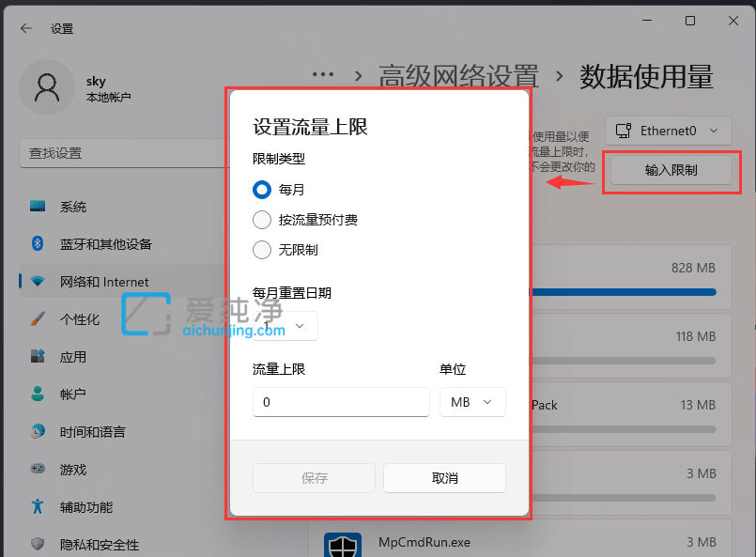Click inside the 流量上限 input field
Image resolution: width=756 pixels, height=557 pixels.
(340, 401)
